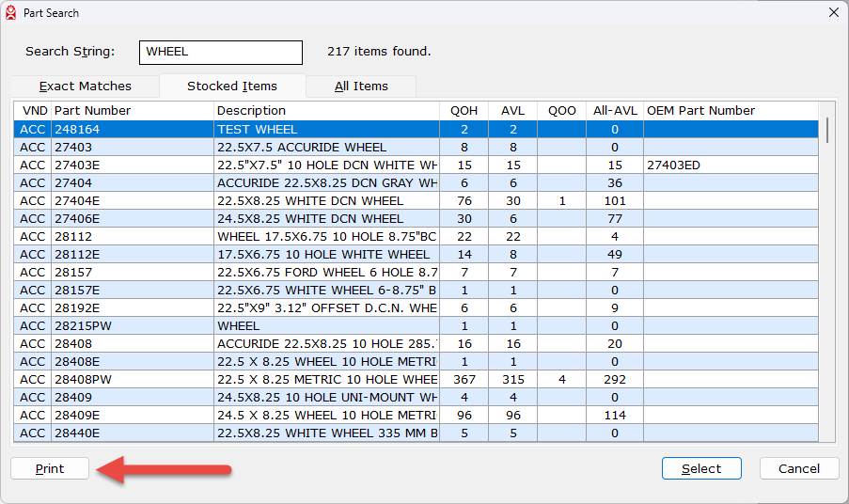Open the Stocked Items tab
The image size is (849, 504).
click(x=232, y=86)
